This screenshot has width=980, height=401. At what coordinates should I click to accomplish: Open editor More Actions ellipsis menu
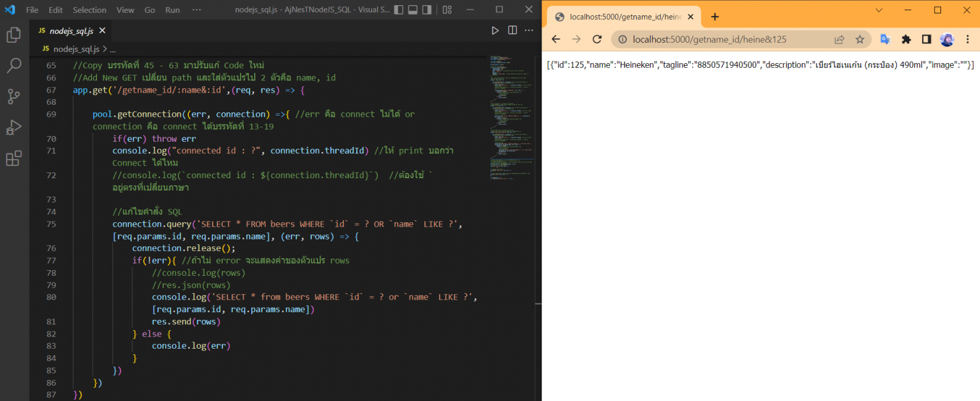(x=529, y=30)
